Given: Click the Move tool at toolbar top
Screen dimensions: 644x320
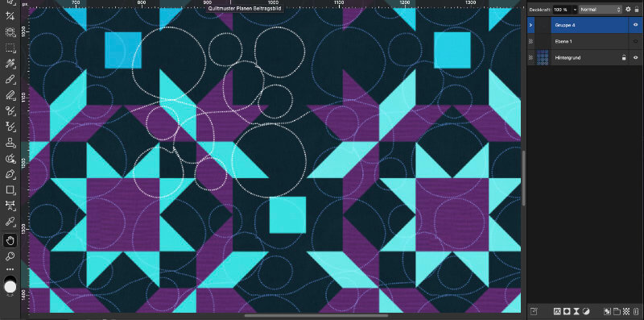Looking at the screenshot, I should point(10,2).
